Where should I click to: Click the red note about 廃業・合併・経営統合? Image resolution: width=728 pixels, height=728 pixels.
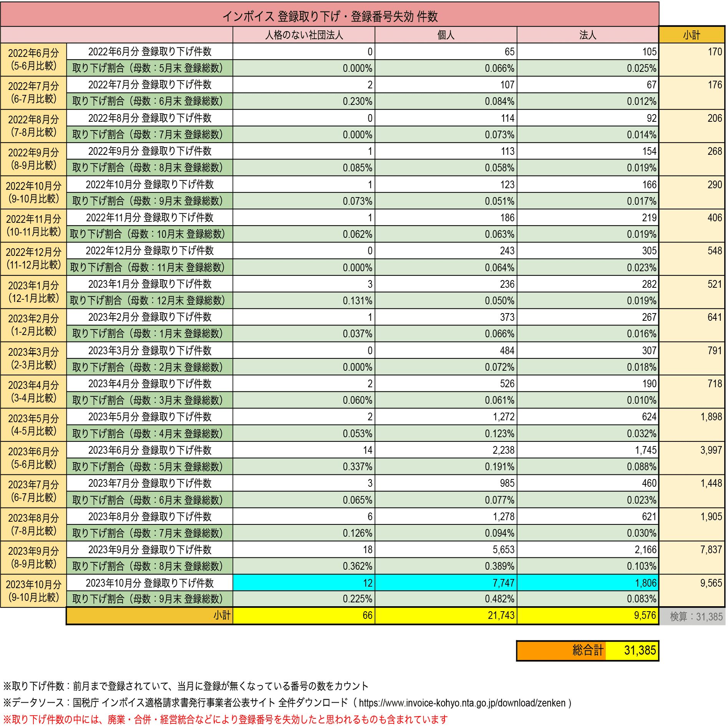tap(226, 719)
